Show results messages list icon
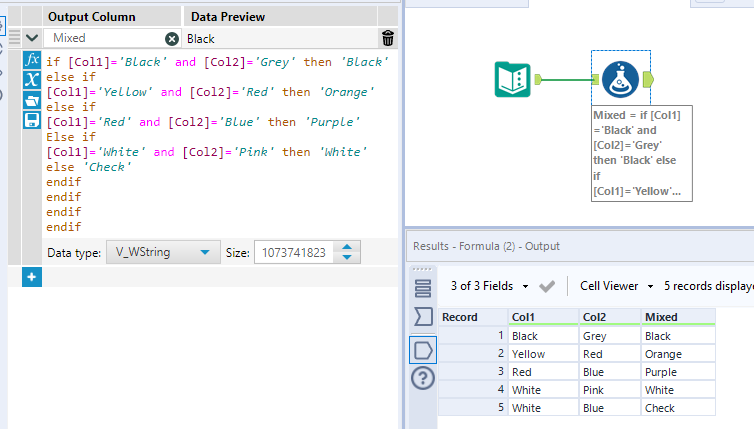Image resolution: width=754 pixels, height=429 pixels. (x=423, y=289)
